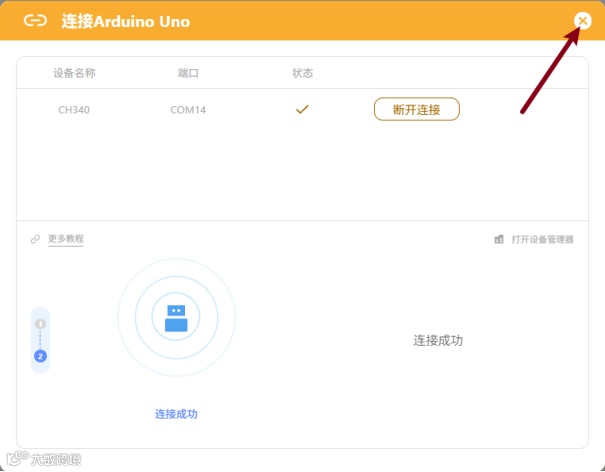
Task: Click the blue USB device icon
Action: tap(176, 318)
